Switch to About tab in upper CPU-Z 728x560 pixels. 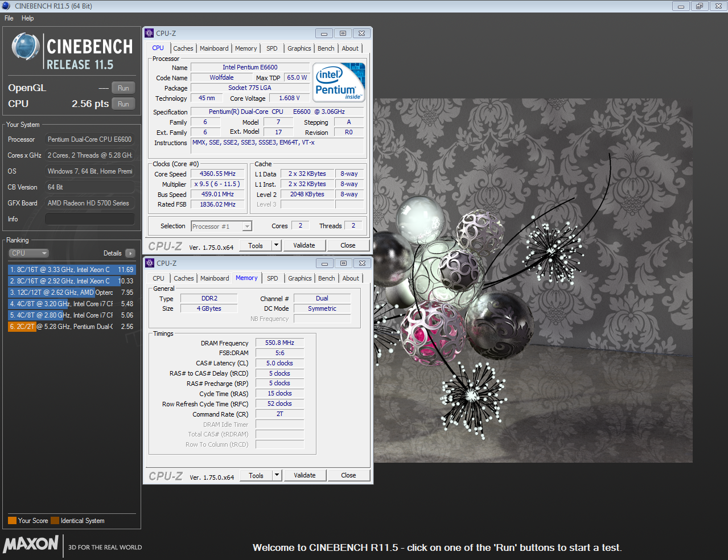350,48
